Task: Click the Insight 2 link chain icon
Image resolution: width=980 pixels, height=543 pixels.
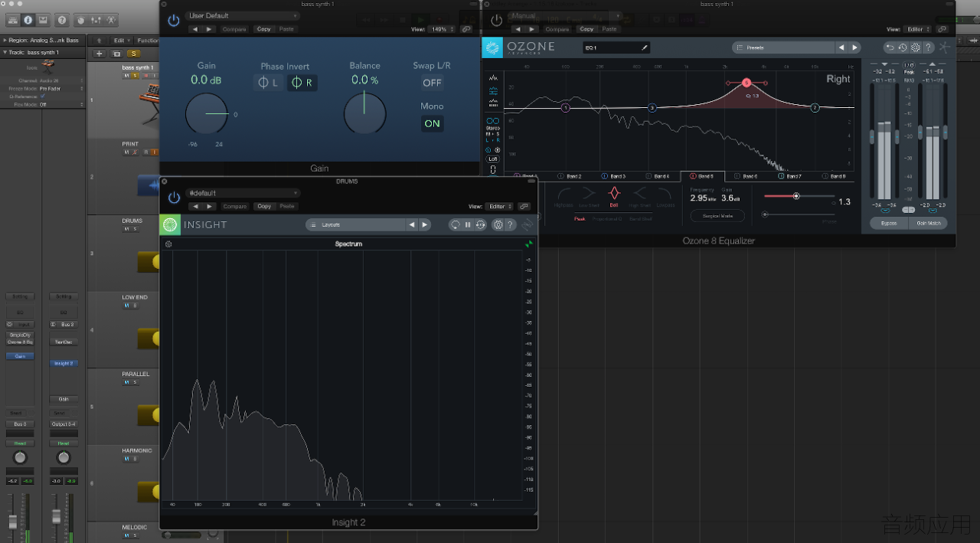Action: pos(524,206)
